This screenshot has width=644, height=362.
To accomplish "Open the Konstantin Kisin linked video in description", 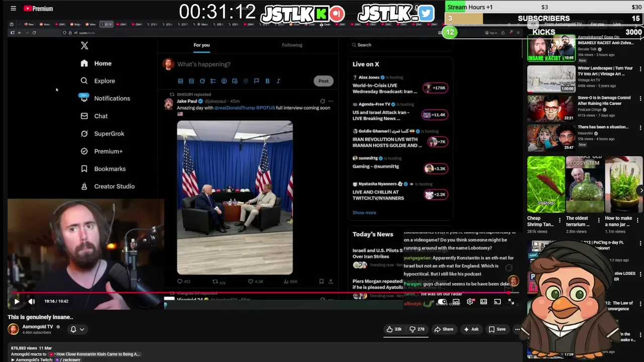I will point(94,354).
